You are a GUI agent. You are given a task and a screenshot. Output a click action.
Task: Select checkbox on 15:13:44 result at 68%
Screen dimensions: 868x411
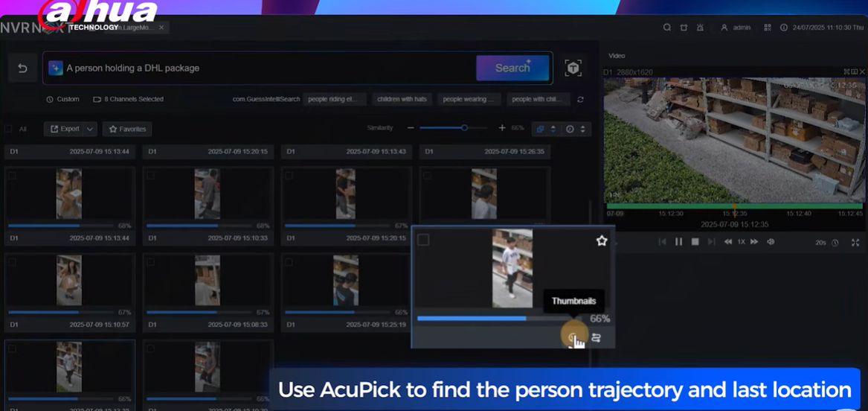point(12,176)
